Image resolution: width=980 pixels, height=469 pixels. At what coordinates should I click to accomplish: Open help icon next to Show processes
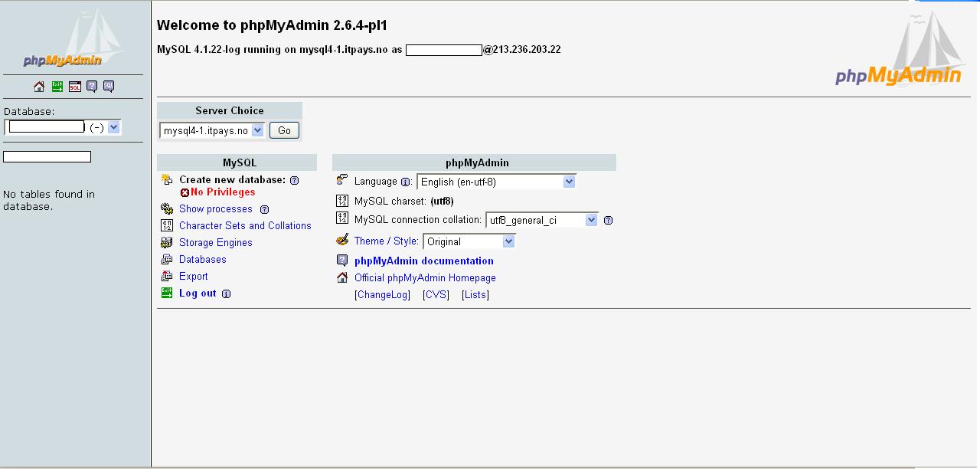(265, 209)
